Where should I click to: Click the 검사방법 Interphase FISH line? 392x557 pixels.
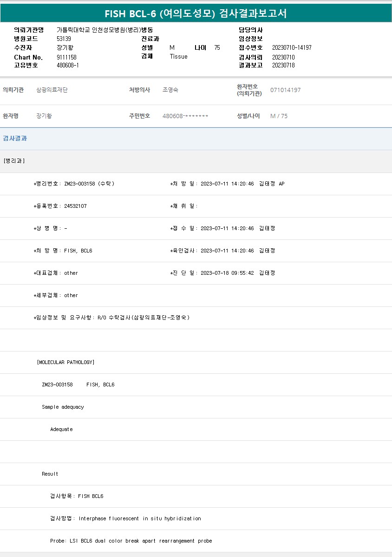pyautogui.click(x=125, y=518)
